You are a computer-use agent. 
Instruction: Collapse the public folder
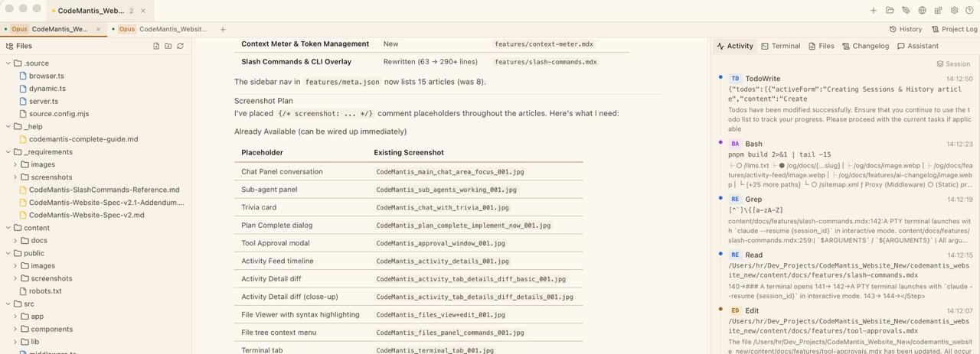8,253
